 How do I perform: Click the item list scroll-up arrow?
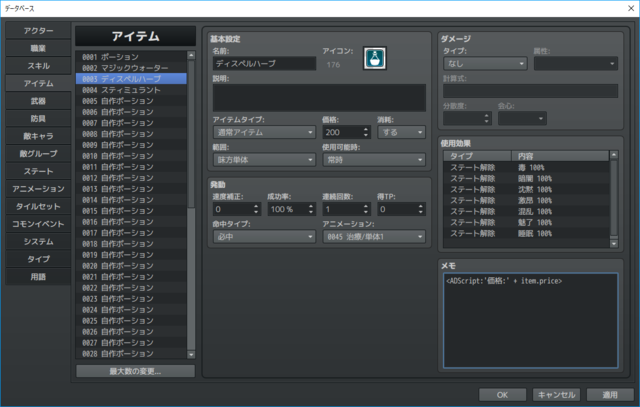coord(191,55)
